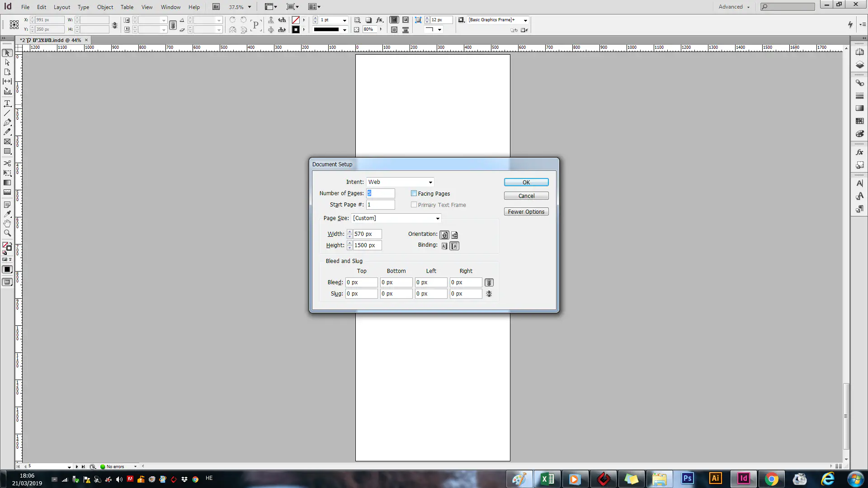Open the Object menu
Screen dimensions: 868x488
tap(105, 7)
